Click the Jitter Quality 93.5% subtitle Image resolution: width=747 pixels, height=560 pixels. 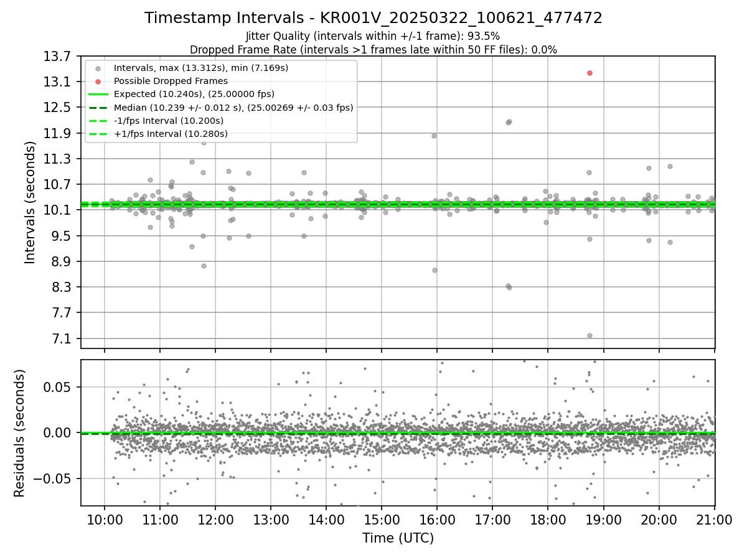[x=373, y=36]
